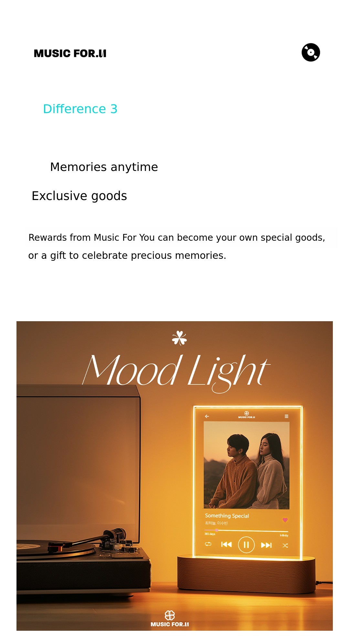
Task: Click the white clover icon above Mood Light
Action: pyautogui.click(x=179, y=338)
